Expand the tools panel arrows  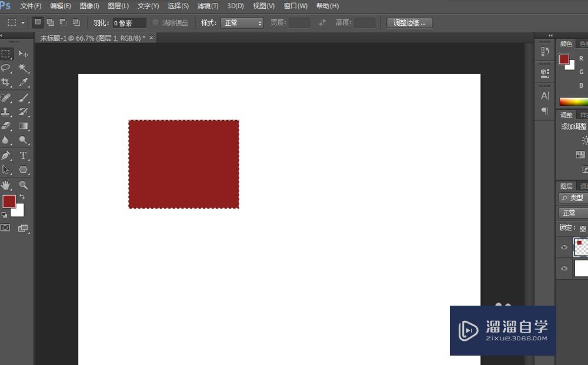coord(2,36)
